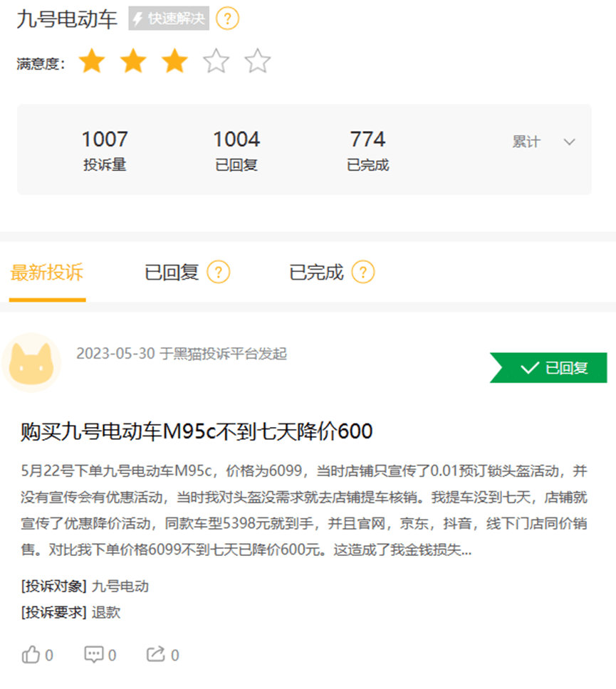Image resolution: width=616 pixels, height=689 pixels.
Task: Click the 九号电动车 merchant name heading
Action: (x=67, y=19)
